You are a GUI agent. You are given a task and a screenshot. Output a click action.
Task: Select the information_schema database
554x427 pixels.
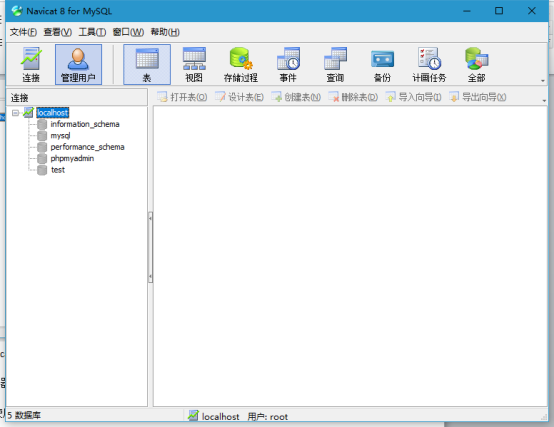click(x=85, y=124)
